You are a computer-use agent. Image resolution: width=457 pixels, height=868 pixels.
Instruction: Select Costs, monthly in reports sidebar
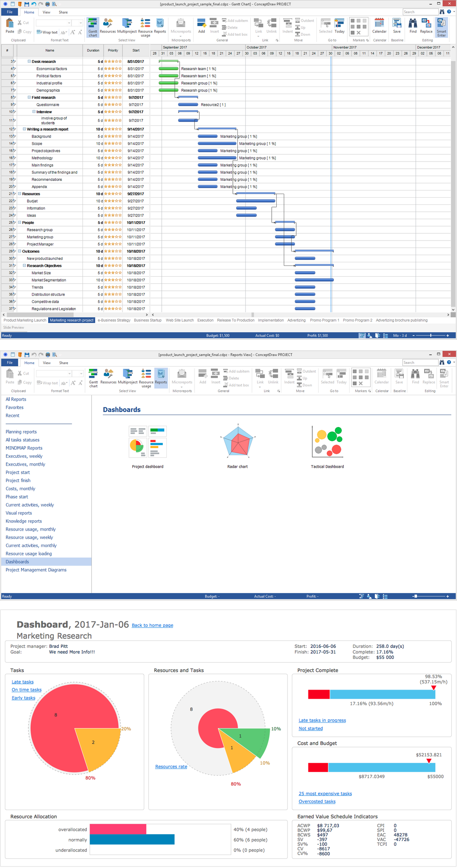(x=20, y=488)
